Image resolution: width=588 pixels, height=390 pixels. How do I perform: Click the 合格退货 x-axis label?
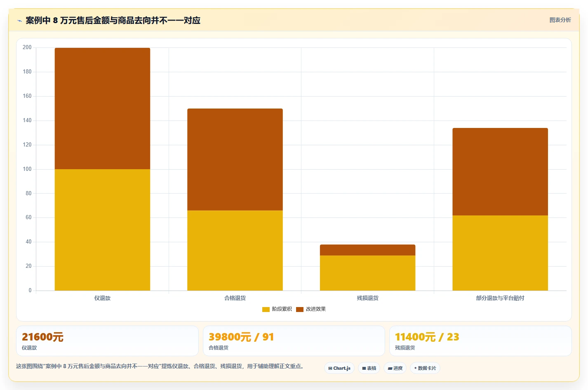click(235, 298)
